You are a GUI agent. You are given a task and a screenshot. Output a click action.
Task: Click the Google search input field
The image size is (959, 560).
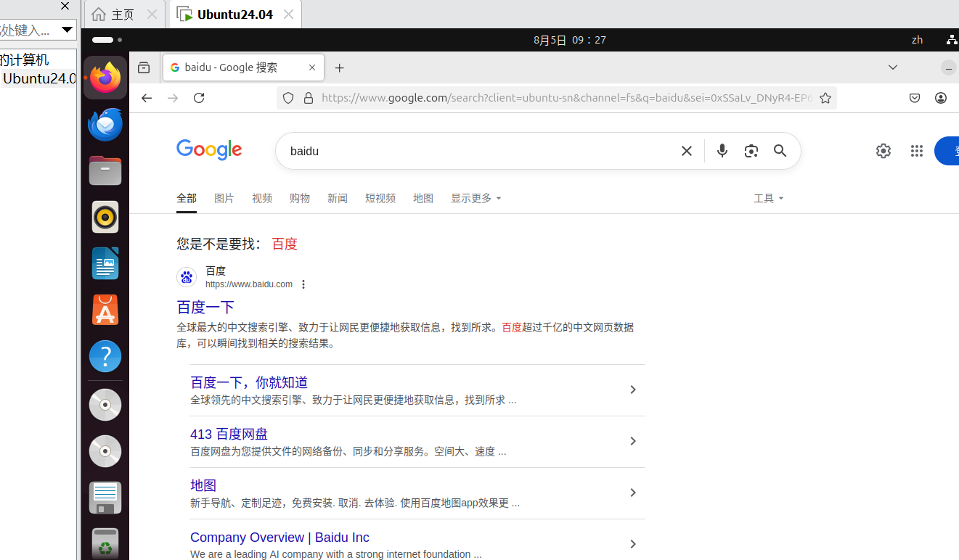479,151
